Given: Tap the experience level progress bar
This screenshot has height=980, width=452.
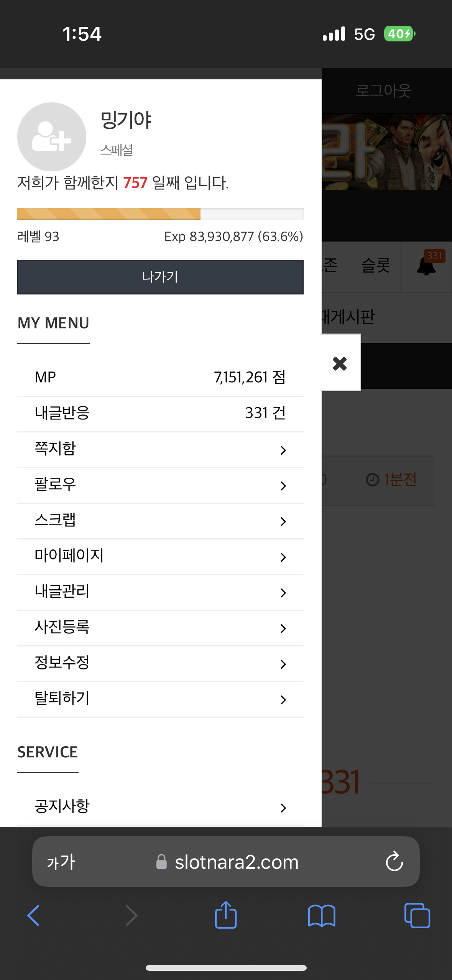Looking at the screenshot, I should [160, 214].
